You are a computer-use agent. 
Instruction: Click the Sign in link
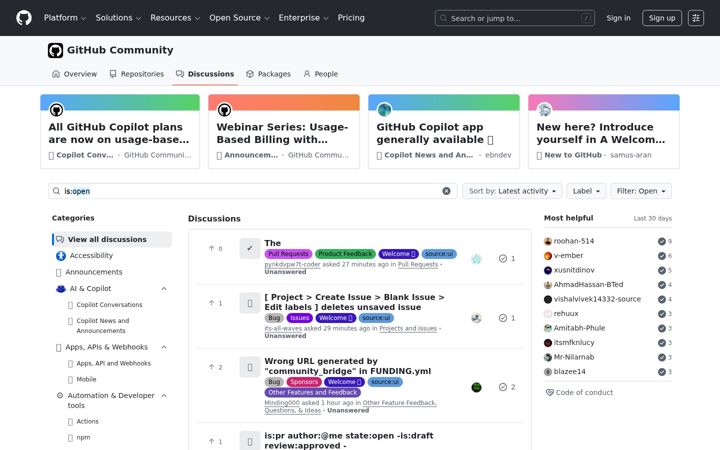[x=618, y=18]
